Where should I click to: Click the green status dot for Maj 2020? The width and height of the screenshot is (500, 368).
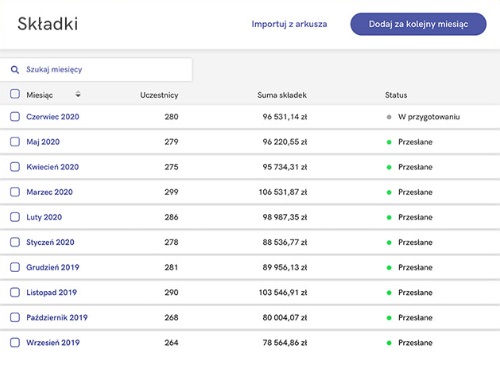[x=389, y=142]
